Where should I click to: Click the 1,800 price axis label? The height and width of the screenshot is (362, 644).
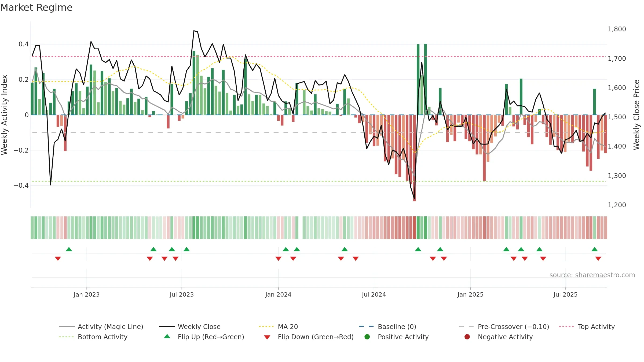(617, 29)
